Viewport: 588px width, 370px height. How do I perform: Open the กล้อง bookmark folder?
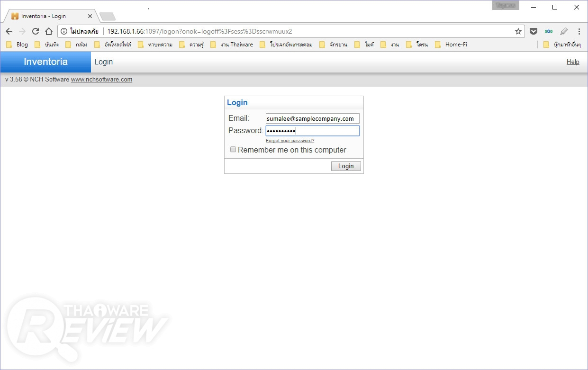(x=77, y=45)
